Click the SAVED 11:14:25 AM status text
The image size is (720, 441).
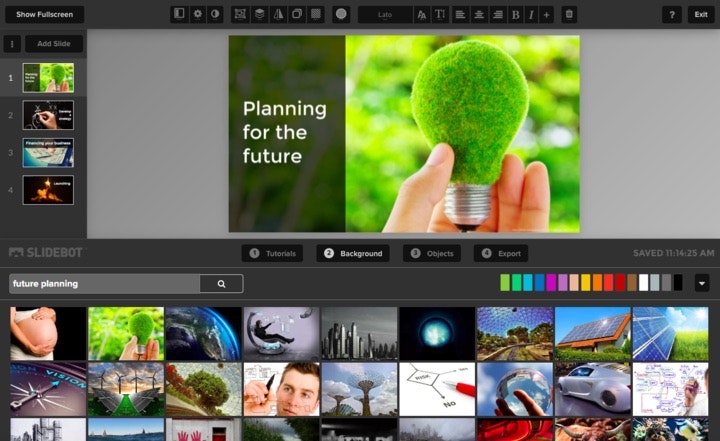click(674, 253)
